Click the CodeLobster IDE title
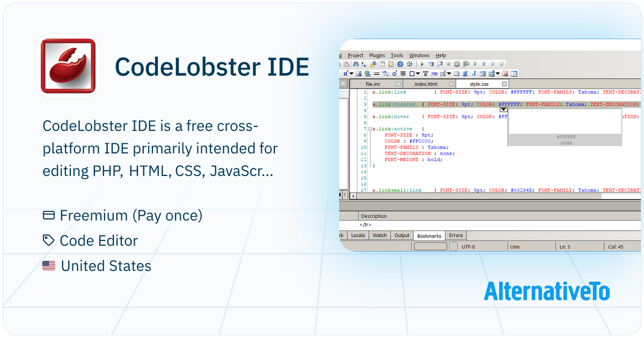This screenshot has width=644, height=338. coord(212,67)
